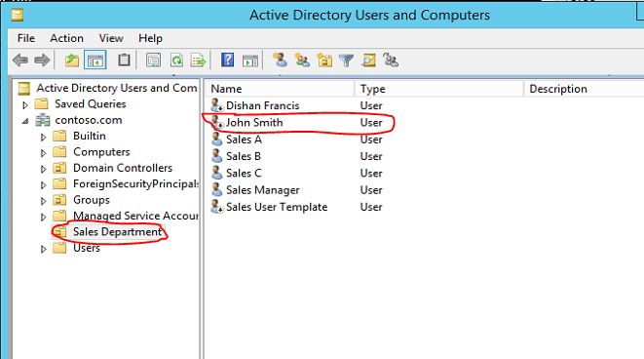This screenshot has width=644, height=359.
Task: Open the Action menu
Action: coord(66,38)
